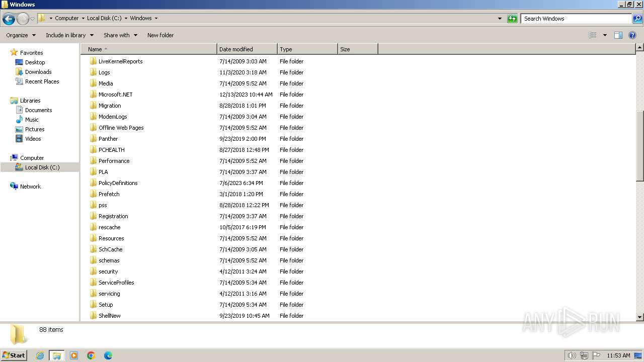Sort by the Size column header
The width and height of the screenshot is (644, 362).
[x=358, y=49]
